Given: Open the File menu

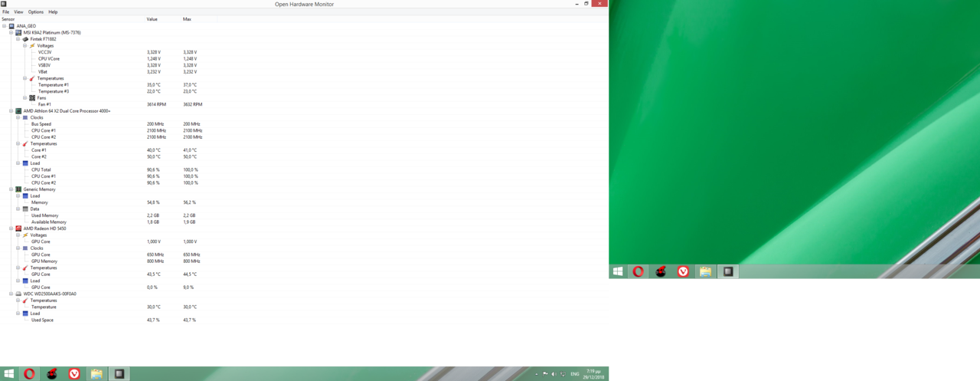Looking at the screenshot, I should coord(5,12).
